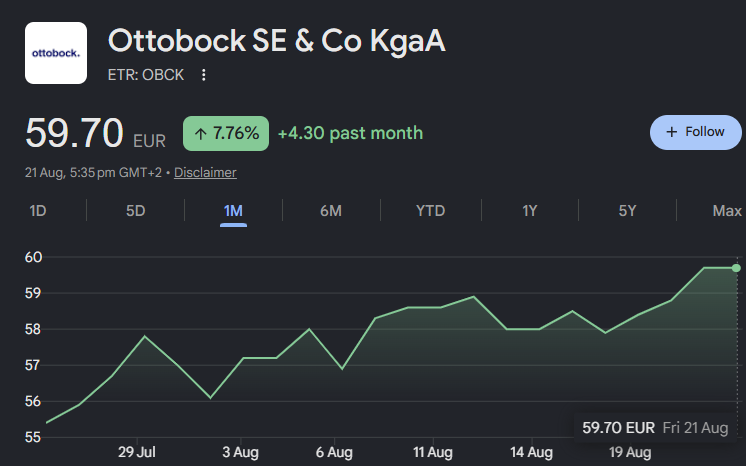This screenshot has width=746, height=466.
Task: Switch chart to 6M range
Action: point(331,210)
